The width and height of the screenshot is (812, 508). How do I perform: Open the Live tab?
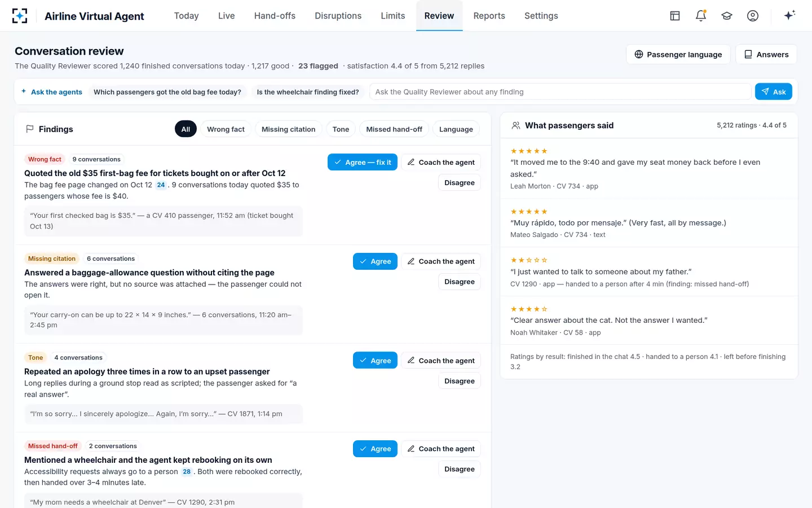click(227, 16)
